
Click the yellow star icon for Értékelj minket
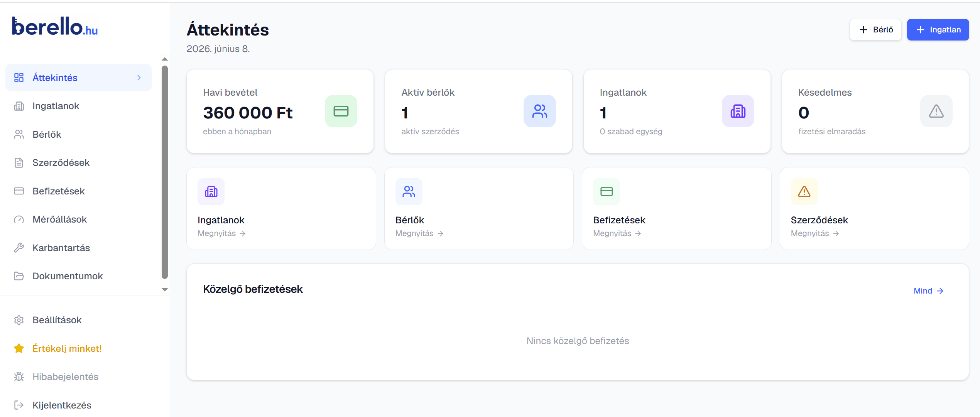click(x=19, y=348)
